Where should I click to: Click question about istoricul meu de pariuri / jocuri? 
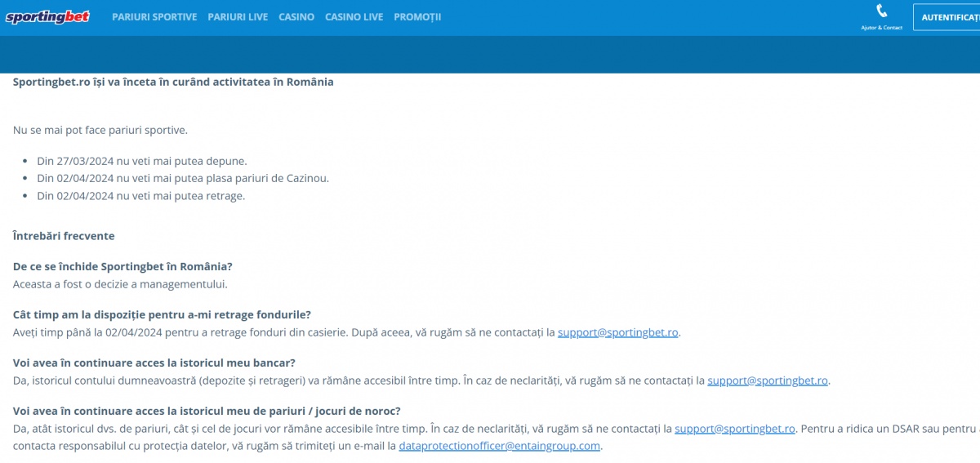point(207,411)
